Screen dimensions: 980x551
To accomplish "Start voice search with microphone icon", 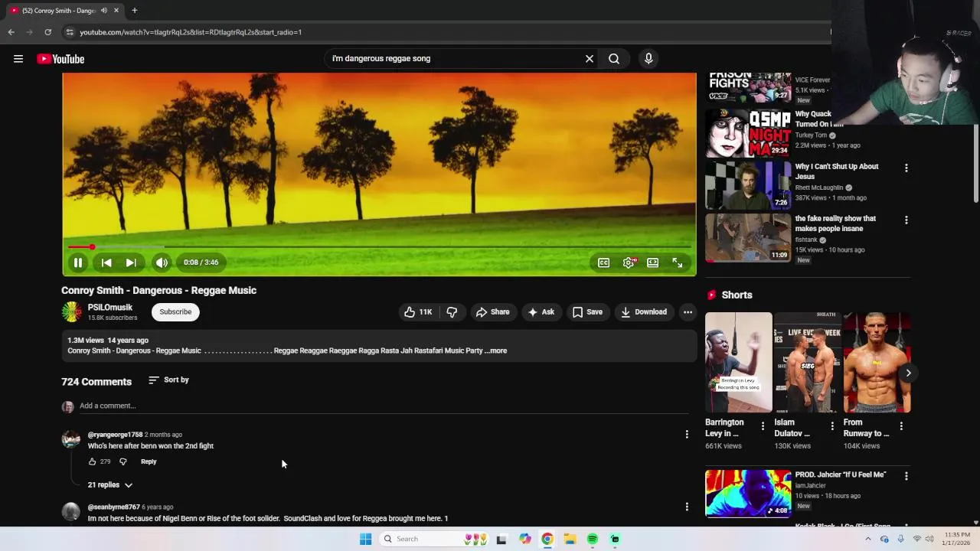I will pyautogui.click(x=648, y=58).
